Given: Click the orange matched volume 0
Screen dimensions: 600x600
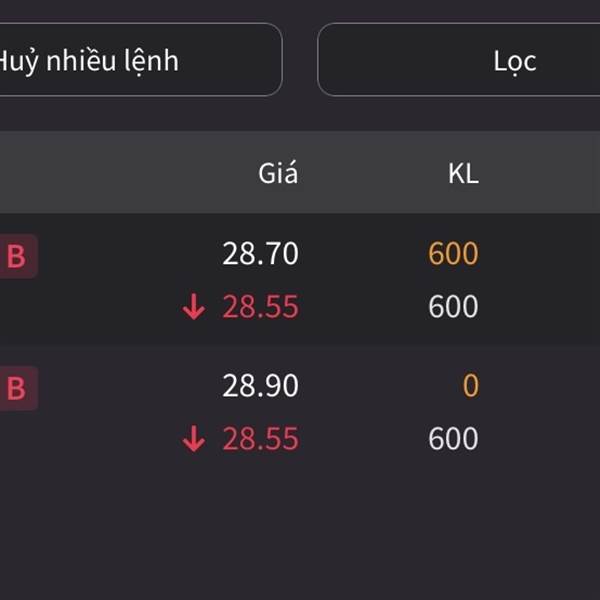Looking at the screenshot, I should (x=471, y=385).
